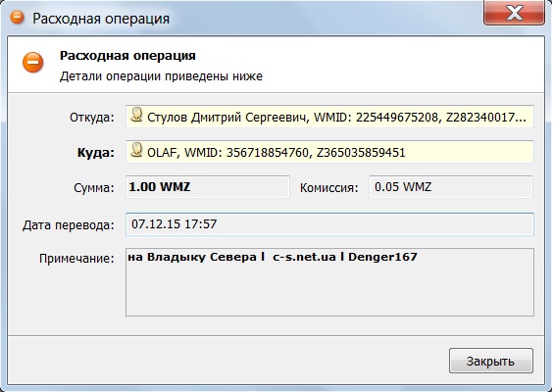Viewport: 553px width, 392px height.
Task: Click the large orange expense operation icon
Action: click(32, 63)
